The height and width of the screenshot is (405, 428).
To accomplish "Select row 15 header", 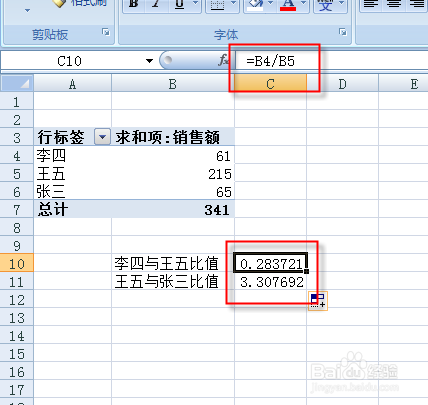I will [x=17, y=354].
